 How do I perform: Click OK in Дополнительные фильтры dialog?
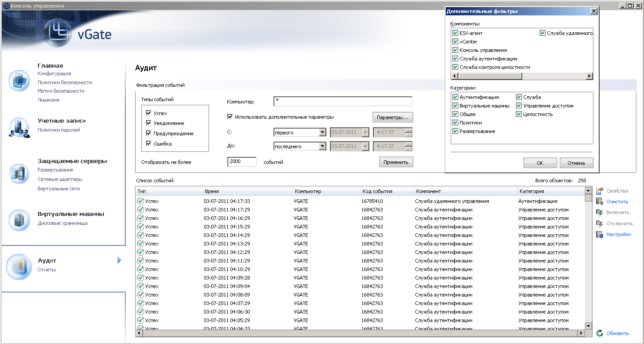pyautogui.click(x=540, y=163)
